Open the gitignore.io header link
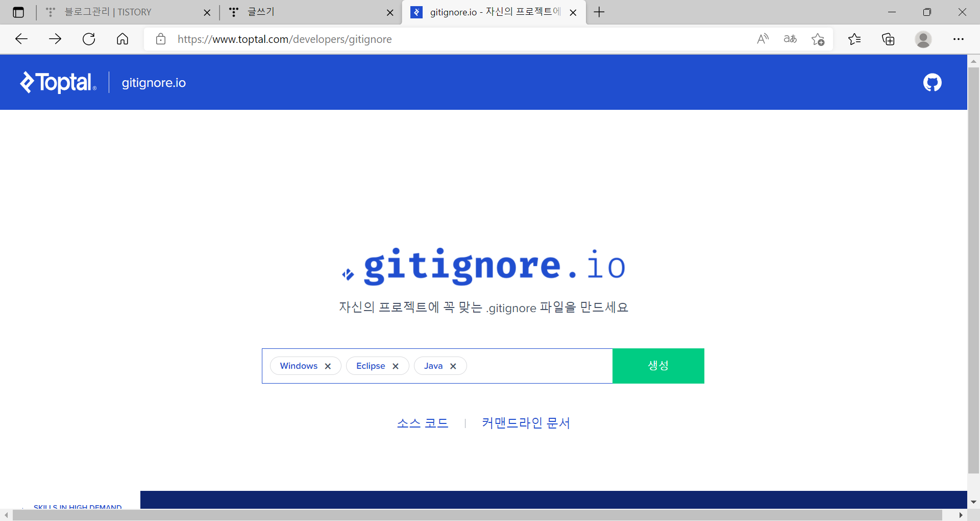Image resolution: width=980 pixels, height=521 pixels. [154, 83]
